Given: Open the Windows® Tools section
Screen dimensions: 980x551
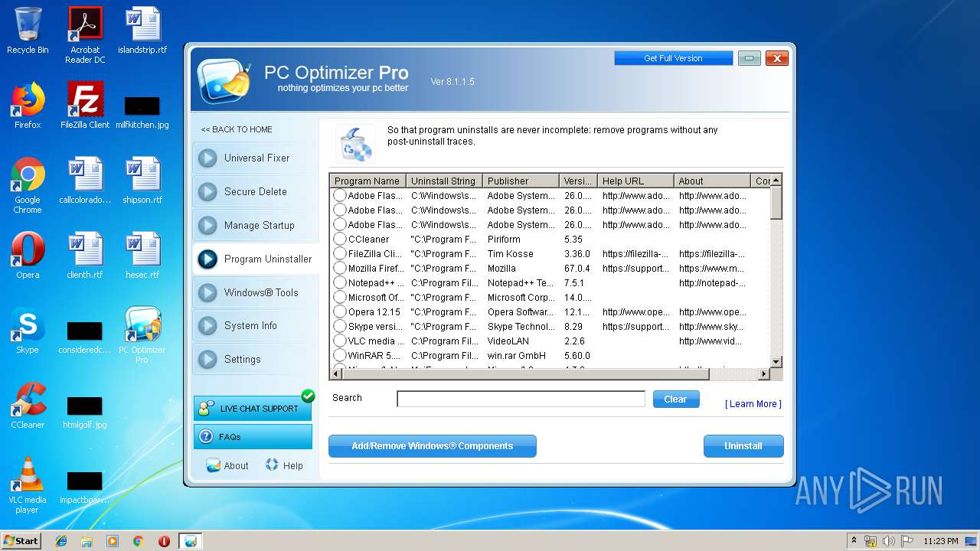Looking at the screenshot, I should [x=256, y=293].
